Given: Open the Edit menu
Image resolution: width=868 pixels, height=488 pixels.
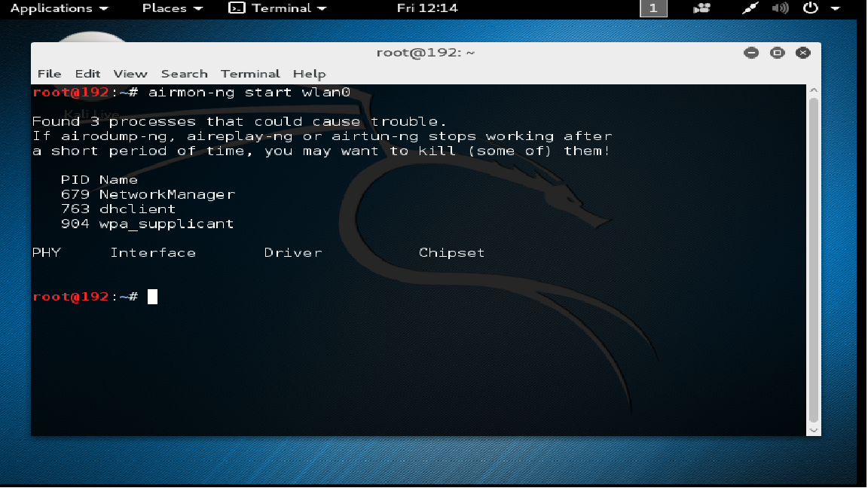Looking at the screenshot, I should [x=87, y=74].
